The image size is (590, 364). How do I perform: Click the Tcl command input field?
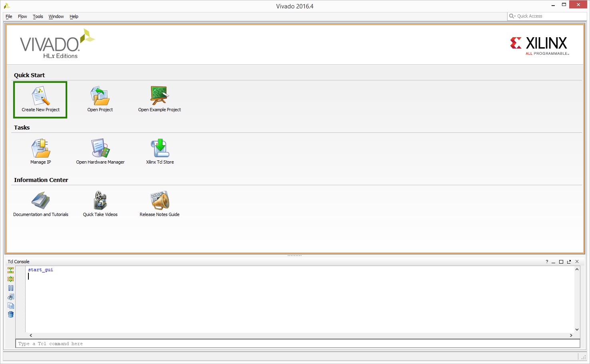(298, 344)
